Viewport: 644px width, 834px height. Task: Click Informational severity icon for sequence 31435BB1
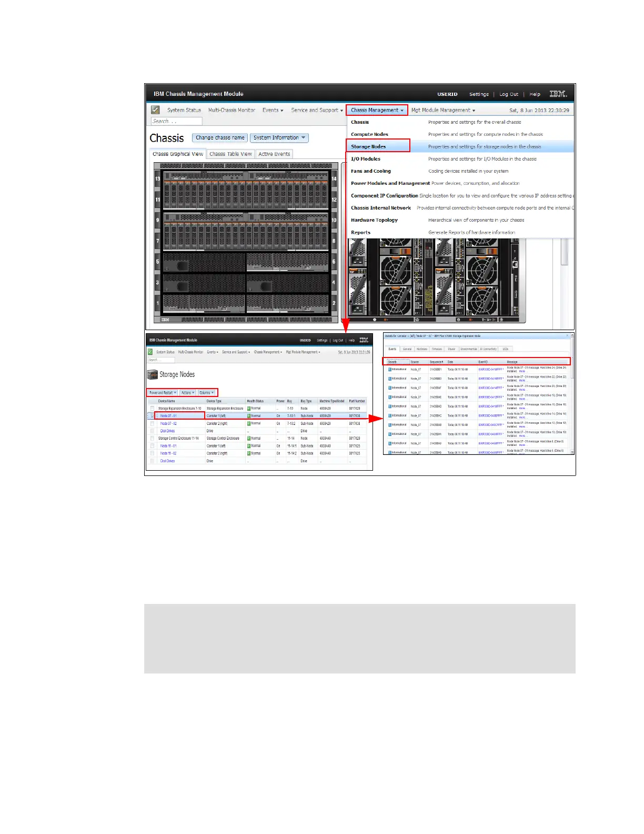click(x=390, y=370)
